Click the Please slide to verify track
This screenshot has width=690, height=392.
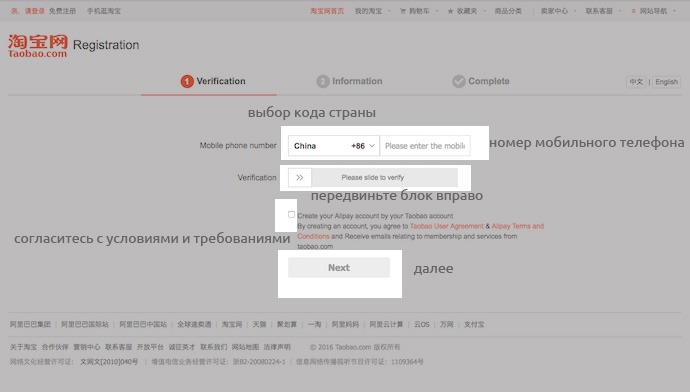[x=373, y=177]
